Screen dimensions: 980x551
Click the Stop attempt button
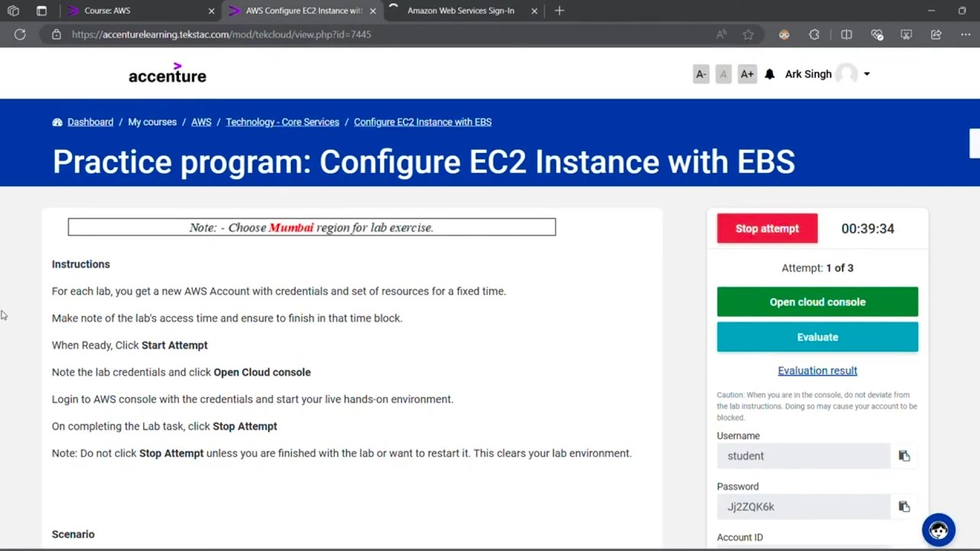767,229
